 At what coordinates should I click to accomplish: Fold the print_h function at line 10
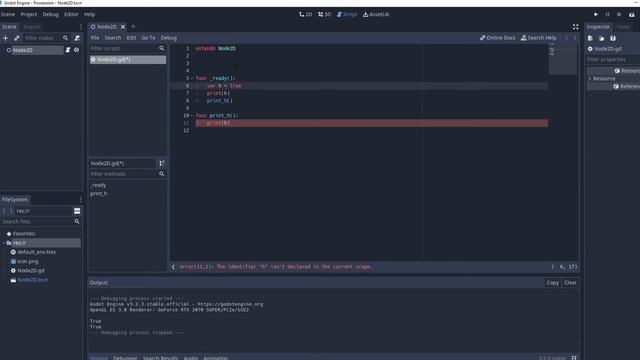coord(192,116)
